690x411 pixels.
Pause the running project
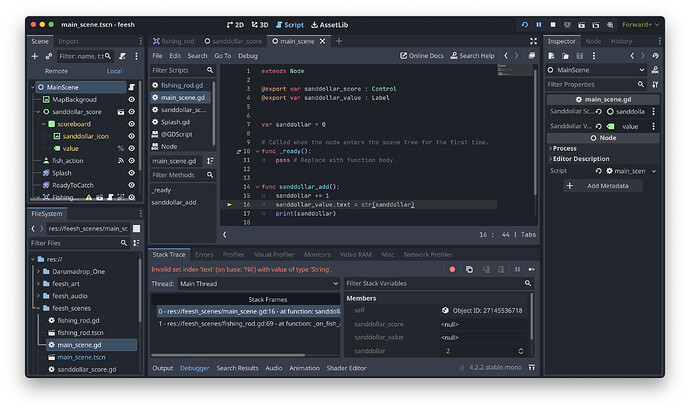click(x=539, y=25)
